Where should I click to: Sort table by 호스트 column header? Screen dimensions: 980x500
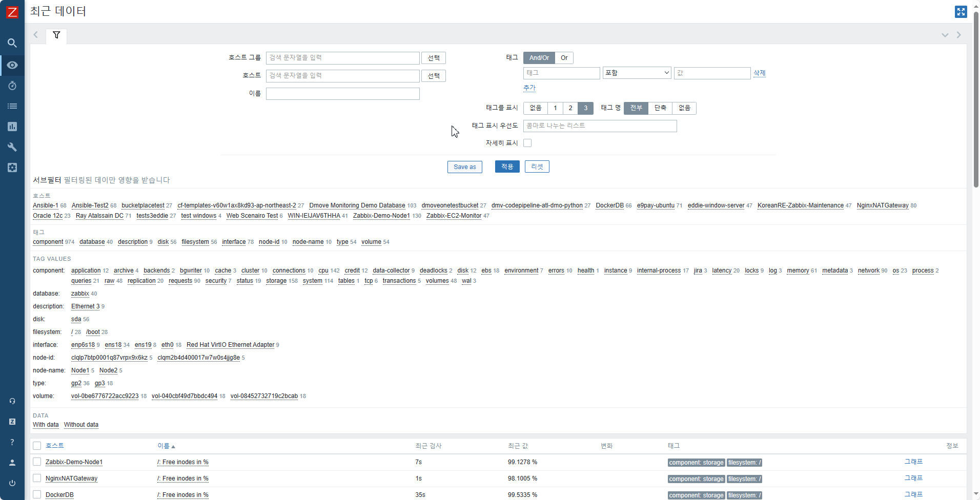(54, 446)
